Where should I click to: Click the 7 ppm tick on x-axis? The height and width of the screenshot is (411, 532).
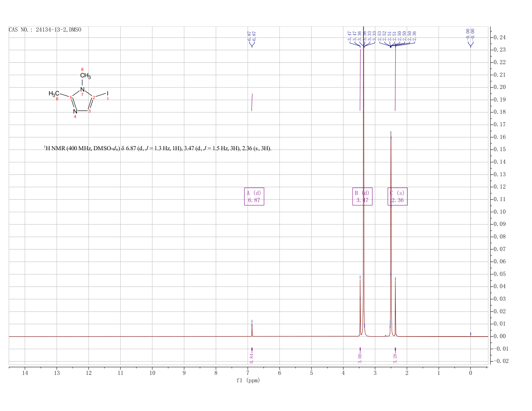point(248,373)
